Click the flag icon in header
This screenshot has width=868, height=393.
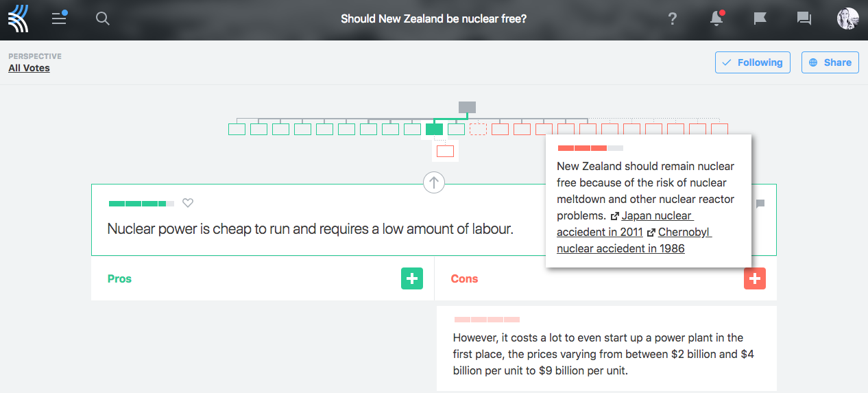[x=760, y=19]
